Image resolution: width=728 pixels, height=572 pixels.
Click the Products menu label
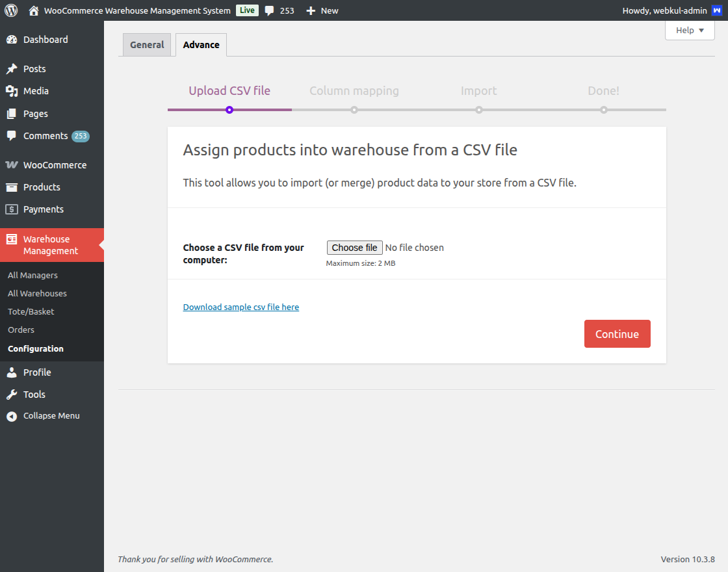42,187
